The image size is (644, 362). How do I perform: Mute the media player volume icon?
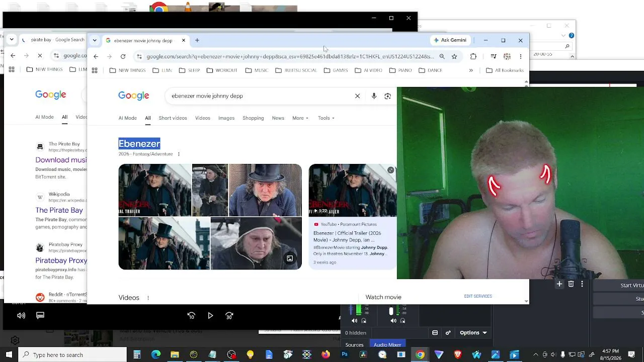(x=21, y=316)
